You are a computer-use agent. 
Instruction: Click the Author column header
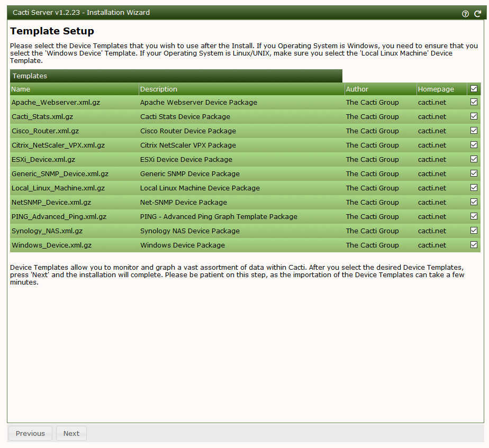point(381,89)
